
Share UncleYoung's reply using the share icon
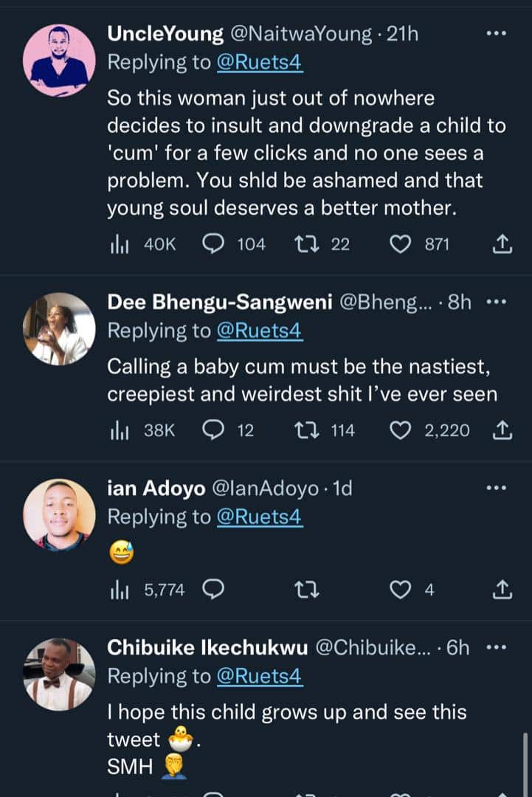502,244
